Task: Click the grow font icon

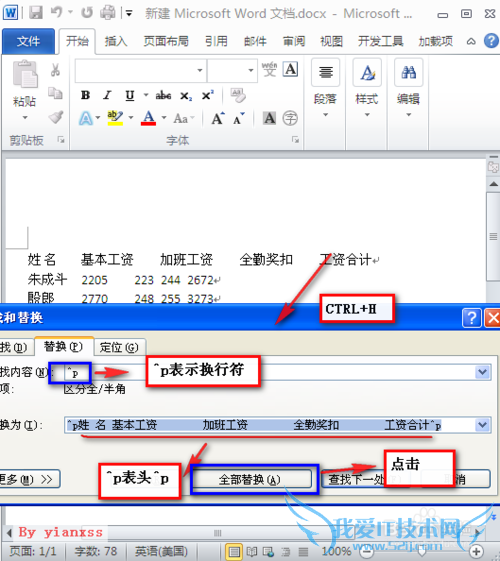Action: (x=218, y=118)
